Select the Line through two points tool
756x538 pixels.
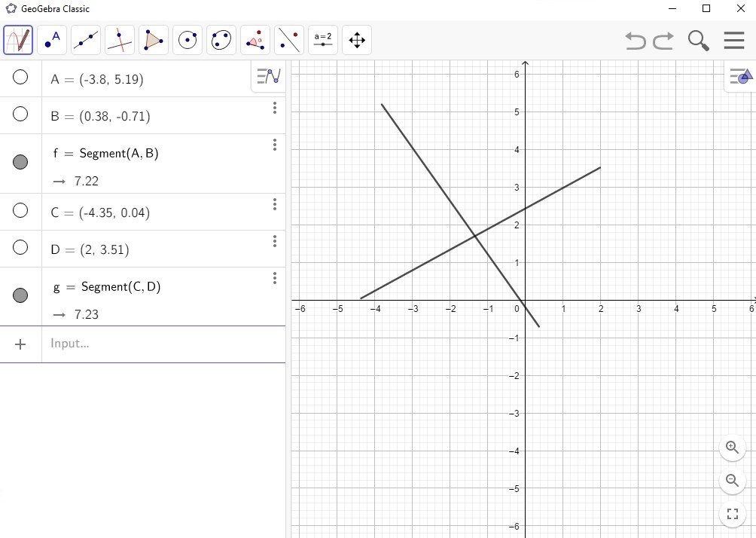[86, 40]
